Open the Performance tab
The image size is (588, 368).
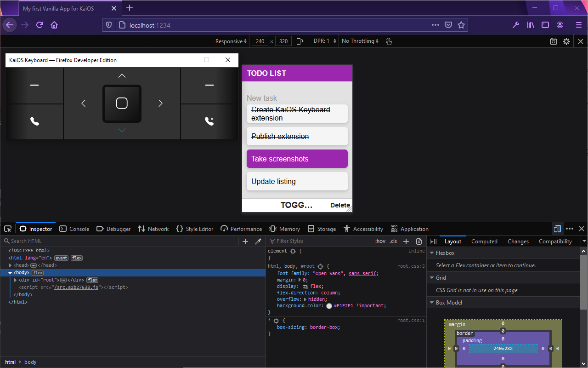point(241,229)
